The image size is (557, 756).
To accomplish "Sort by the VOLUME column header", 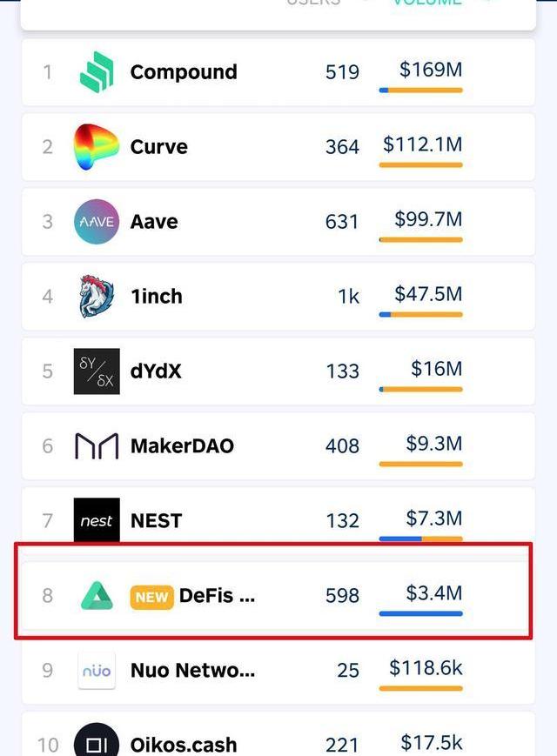I will pos(426,3).
